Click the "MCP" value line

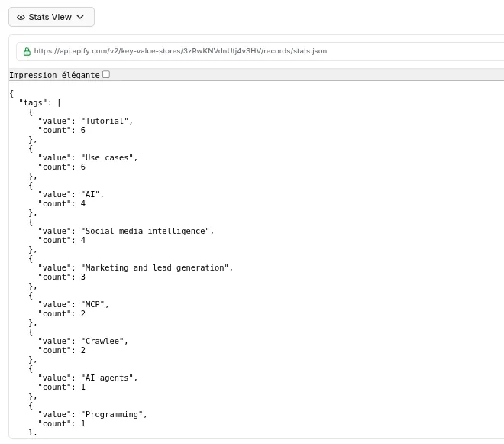[73, 304]
